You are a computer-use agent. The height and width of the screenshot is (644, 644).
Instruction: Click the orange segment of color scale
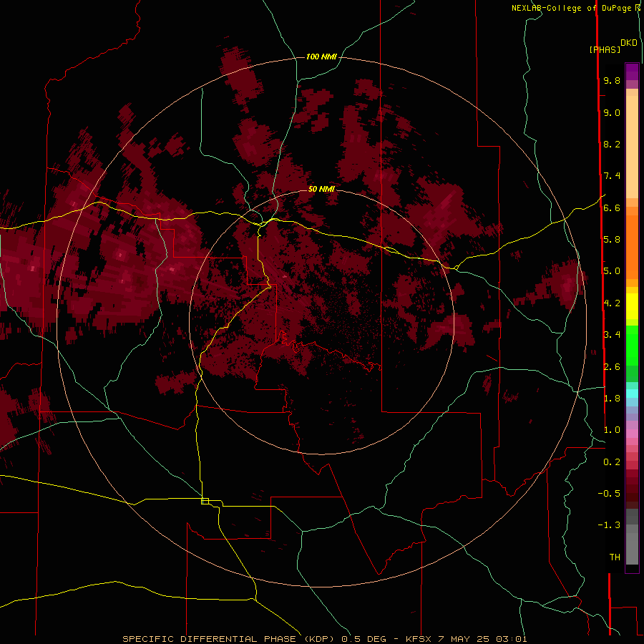tap(632, 246)
